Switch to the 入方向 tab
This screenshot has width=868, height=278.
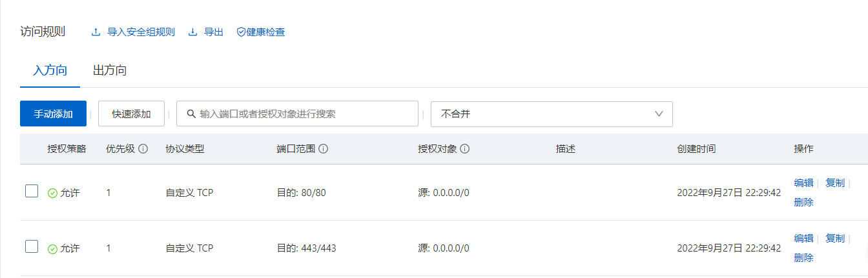pyautogui.click(x=50, y=70)
